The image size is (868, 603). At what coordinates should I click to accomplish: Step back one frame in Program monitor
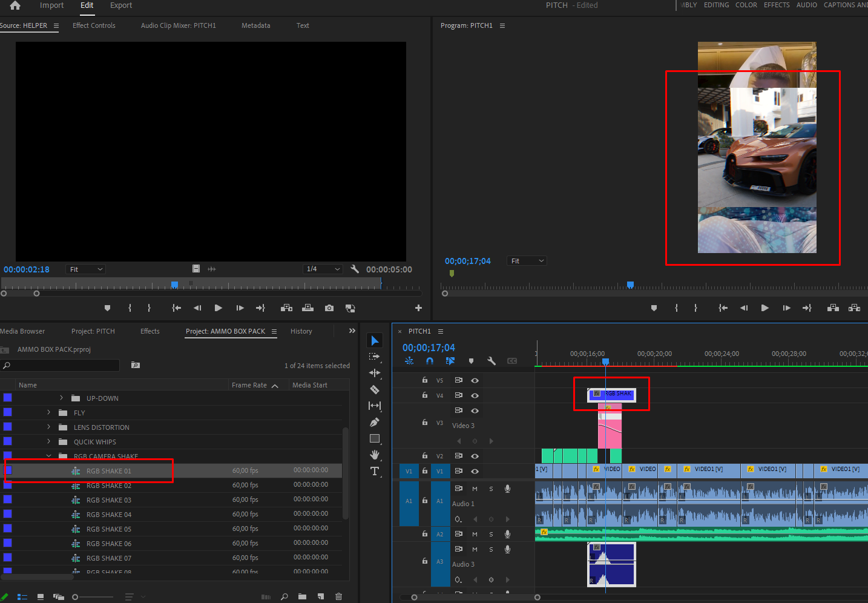click(744, 308)
